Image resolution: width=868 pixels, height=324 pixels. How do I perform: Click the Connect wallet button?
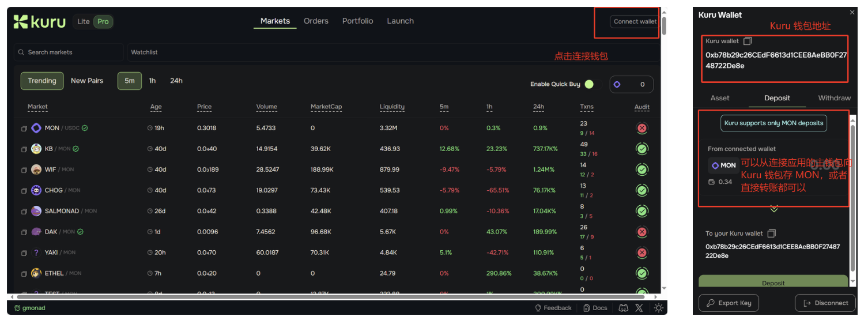pyautogui.click(x=635, y=22)
